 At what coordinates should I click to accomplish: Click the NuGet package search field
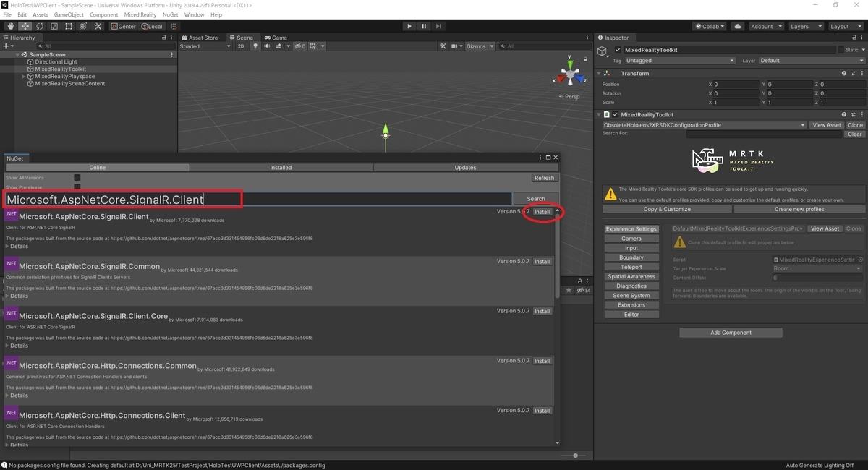pos(258,199)
